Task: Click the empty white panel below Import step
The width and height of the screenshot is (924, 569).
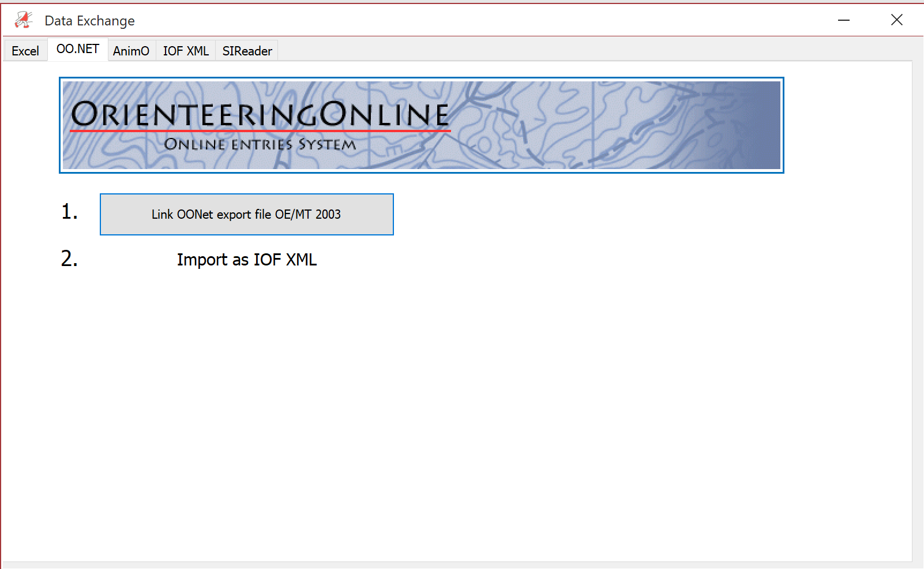Action: 456,415
